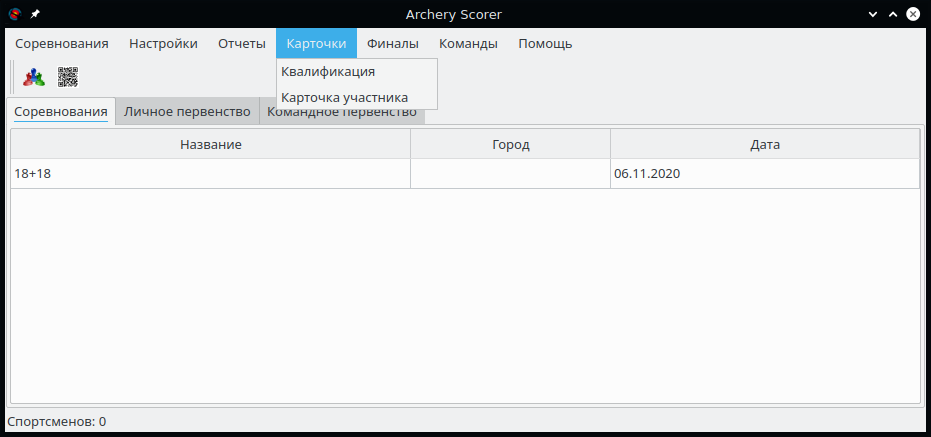Open the Настройки menu
The height and width of the screenshot is (437, 931).
pyautogui.click(x=163, y=44)
